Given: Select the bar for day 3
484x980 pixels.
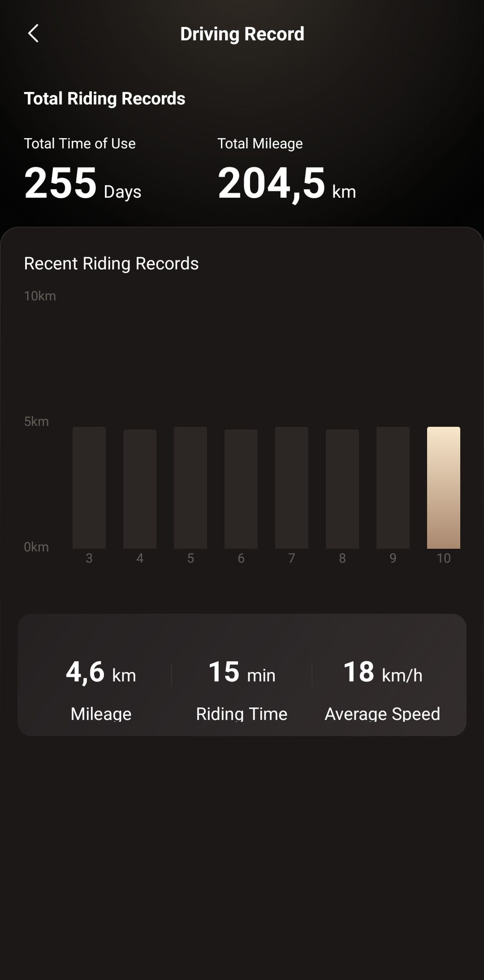Looking at the screenshot, I should point(89,487).
